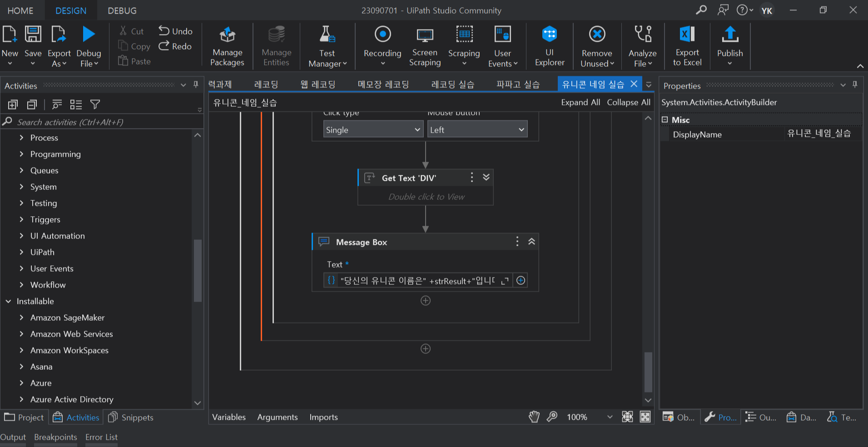Screen dimensions: 868x447
Task: Collapse all activities icon in Activities panel
Action: coord(32,104)
